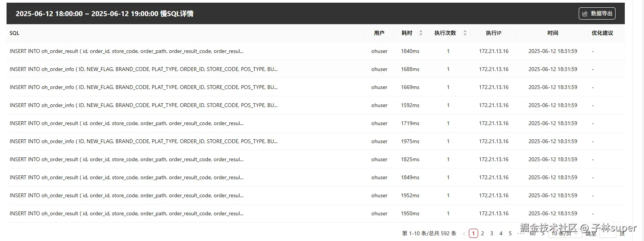Click the 优化建议 column header
644x241 pixels.
pos(602,33)
